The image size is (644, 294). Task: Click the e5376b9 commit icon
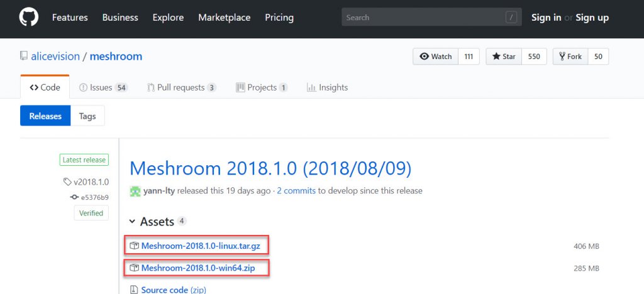click(74, 197)
